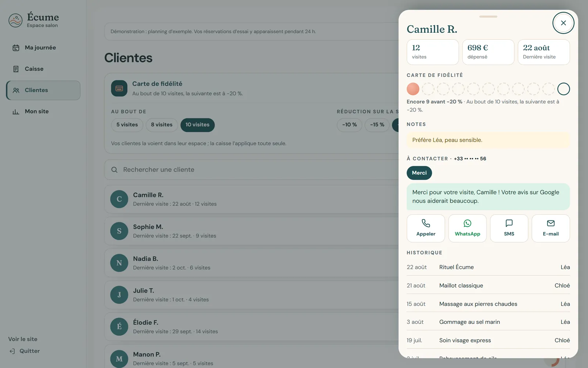The image size is (588, 368).
Task: Open the Élodie F. client row
Action: (x=251, y=327)
